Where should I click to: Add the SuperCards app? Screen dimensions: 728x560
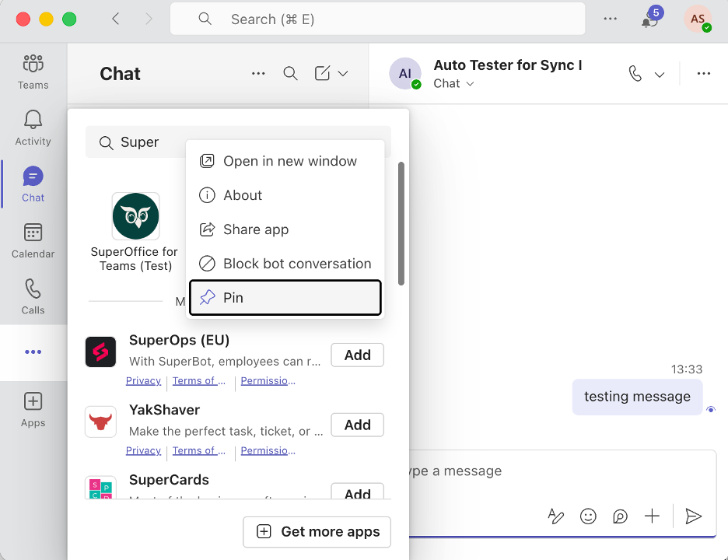point(357,492)
